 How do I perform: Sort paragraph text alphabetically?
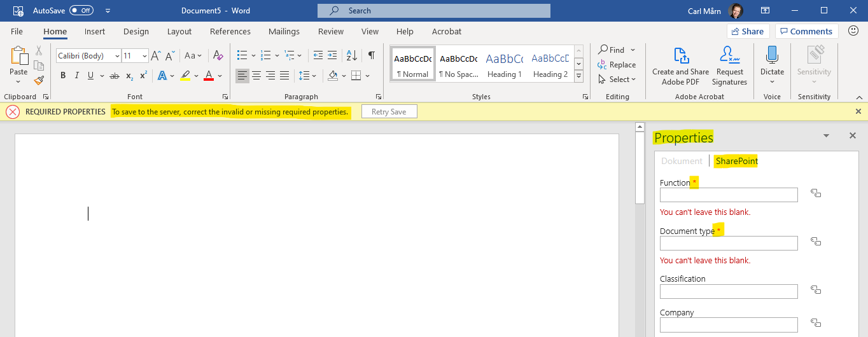tap(353, 56)
